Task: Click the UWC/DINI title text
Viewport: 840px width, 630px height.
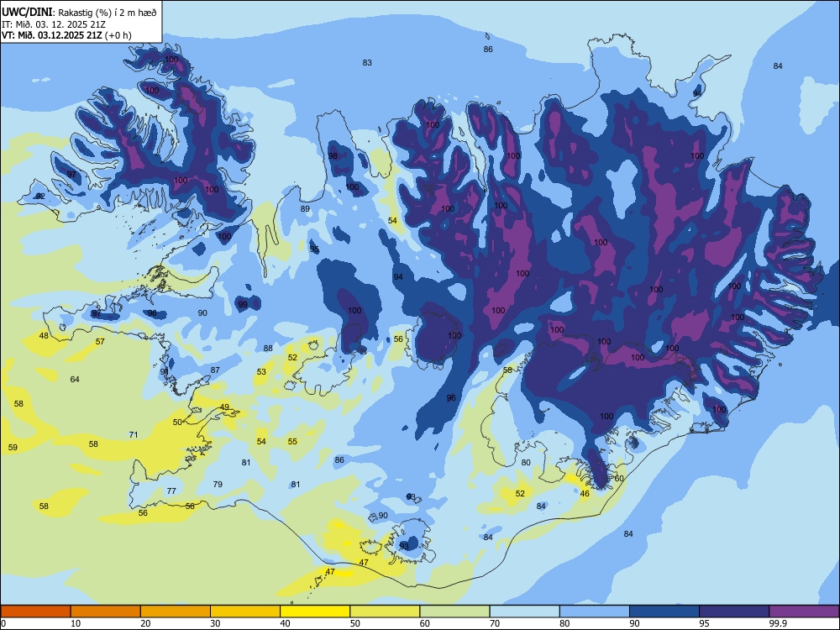Action: coord(27,12)
